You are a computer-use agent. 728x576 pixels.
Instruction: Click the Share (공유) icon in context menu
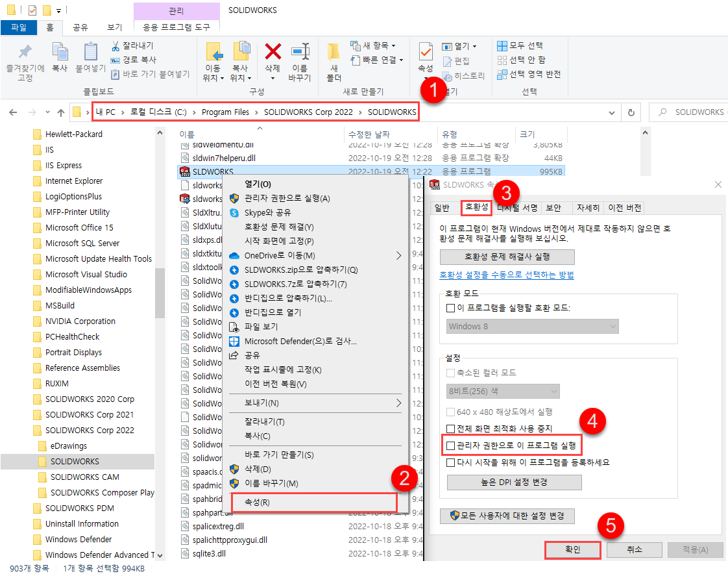tap(234, 355)
